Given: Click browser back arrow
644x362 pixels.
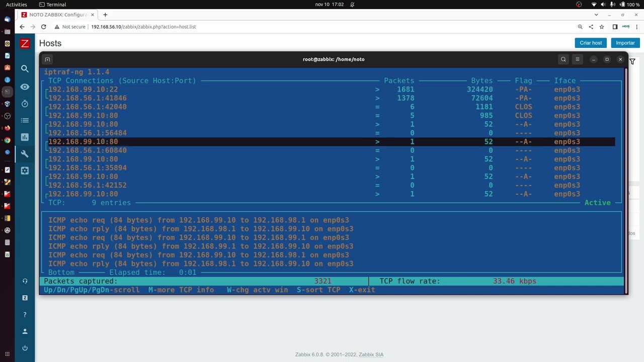Looking at the screenshot, I should click(22, 27).
